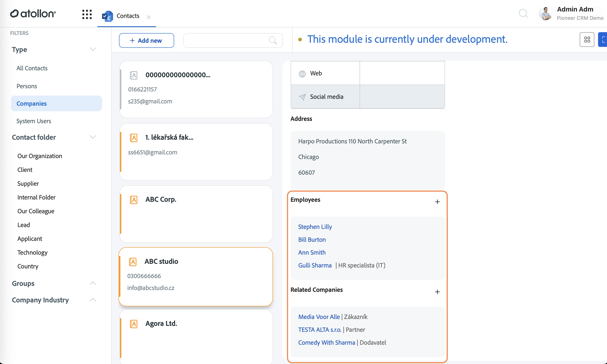Collapse the Type filter section

pyautogui.click(x=93, y=49)
